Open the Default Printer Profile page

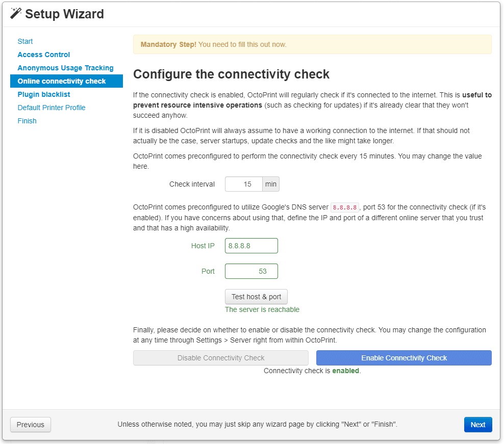click(x=52, y=108)
